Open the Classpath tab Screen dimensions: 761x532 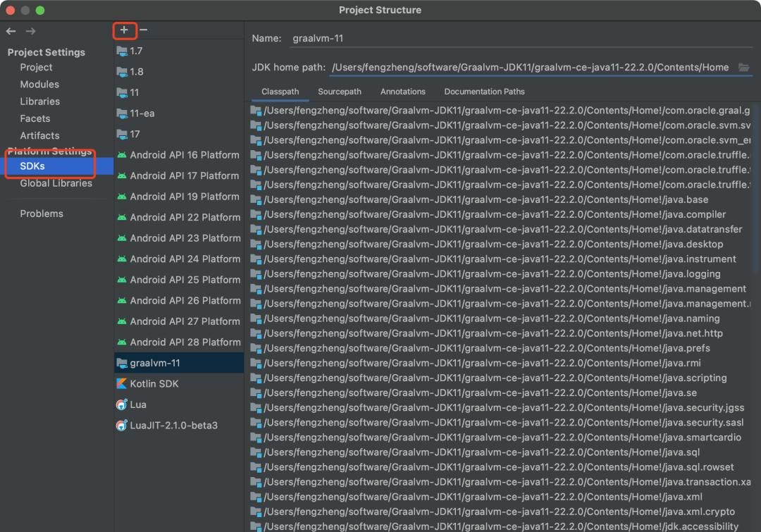point(280,92)
